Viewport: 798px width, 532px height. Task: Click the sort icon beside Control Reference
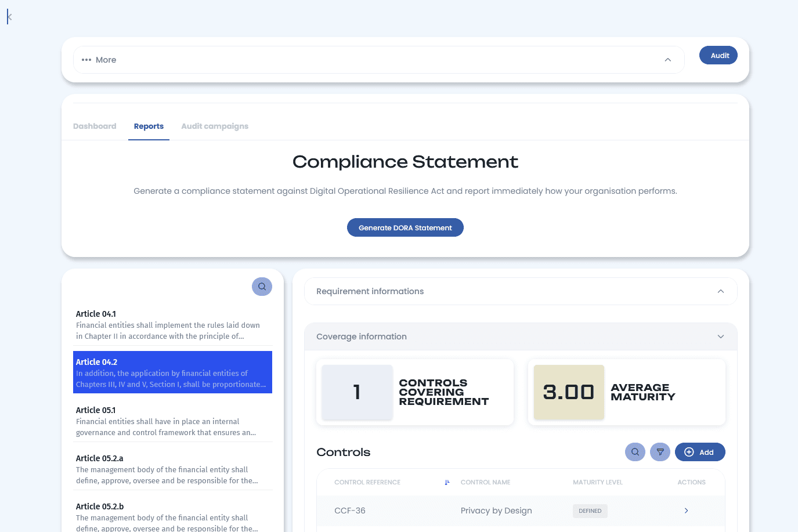(447, 483)
